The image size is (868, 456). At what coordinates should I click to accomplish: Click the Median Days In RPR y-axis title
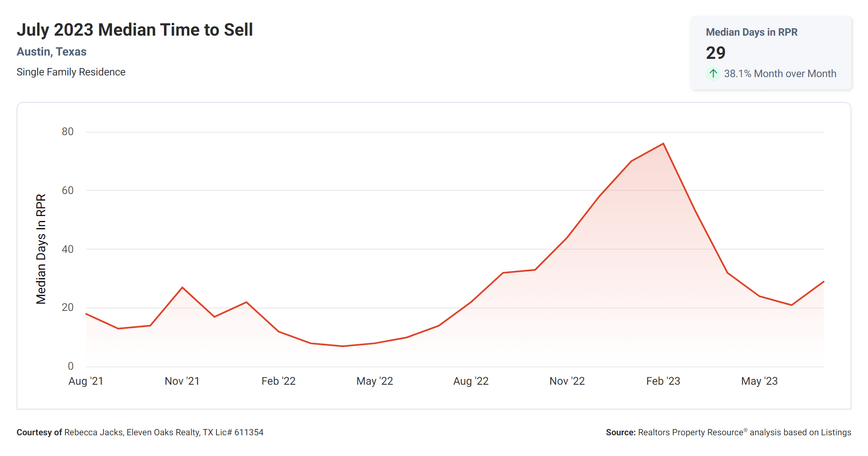(41, 249)
